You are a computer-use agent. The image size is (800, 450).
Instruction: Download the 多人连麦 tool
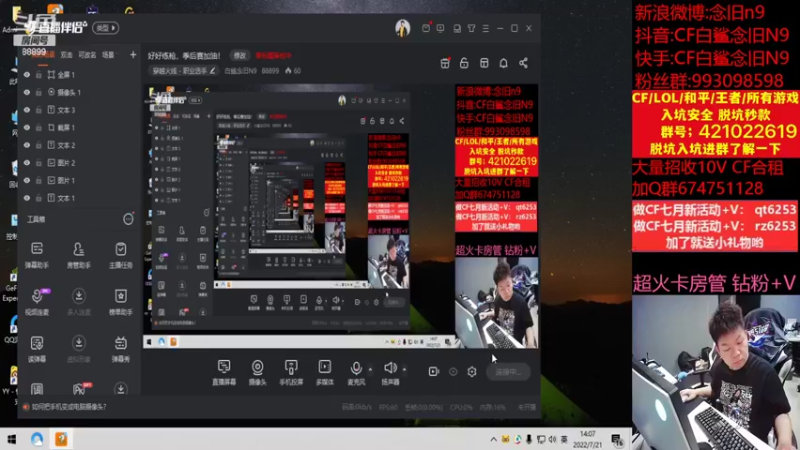click(x=79, y=302)
